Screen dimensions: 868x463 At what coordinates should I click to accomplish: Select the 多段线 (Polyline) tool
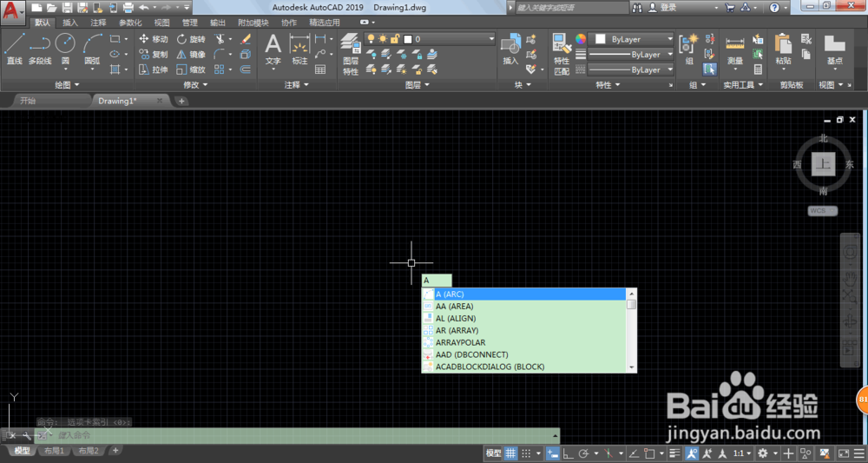point(39,49)
